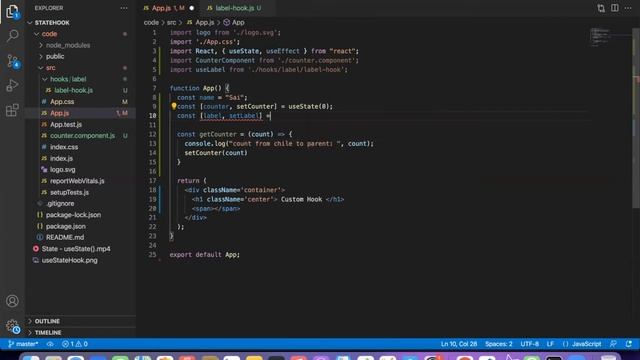The width and height of the screenshot is (640, 360).
Task: Click the export default App line
Action: pos(204,255)
